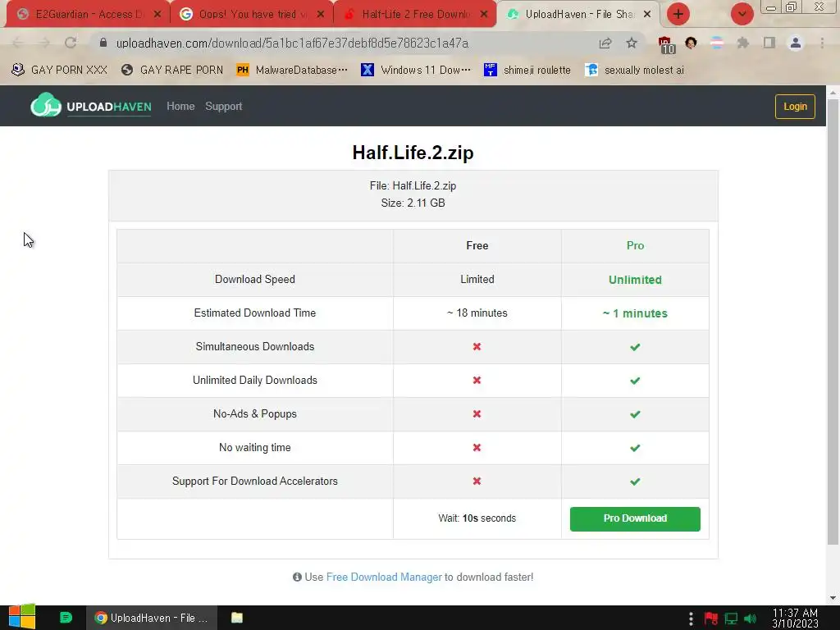Click the red flag tray icon
Viewport: 840px width, 630px height.
[x=711, y=619]
